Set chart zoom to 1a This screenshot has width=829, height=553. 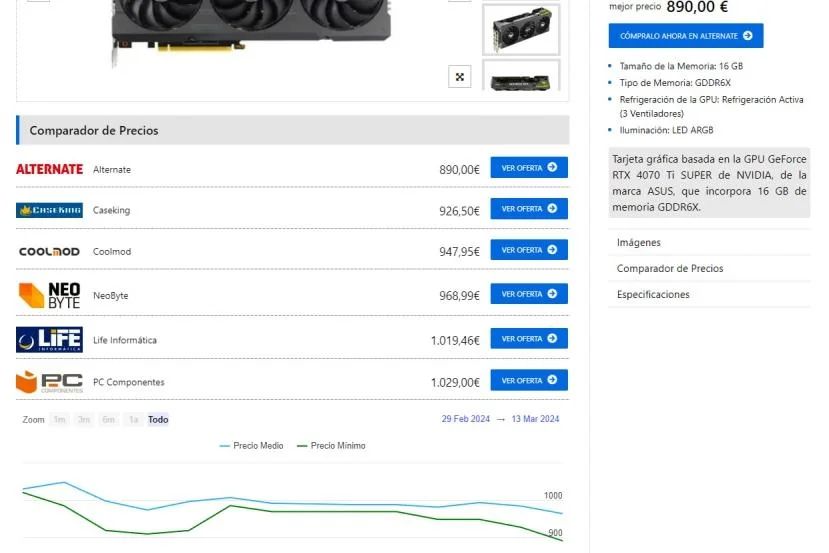(x=133, y=419)
